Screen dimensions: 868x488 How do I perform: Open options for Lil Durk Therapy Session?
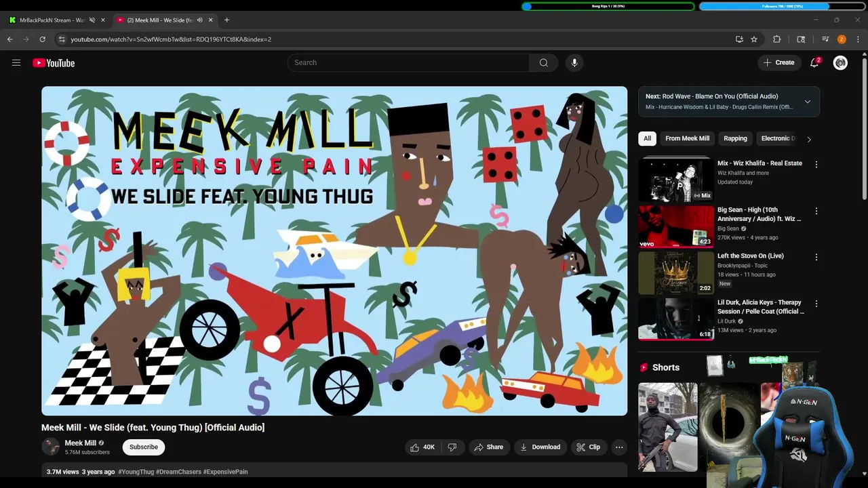pyautogui.click(x=816, y=304)
